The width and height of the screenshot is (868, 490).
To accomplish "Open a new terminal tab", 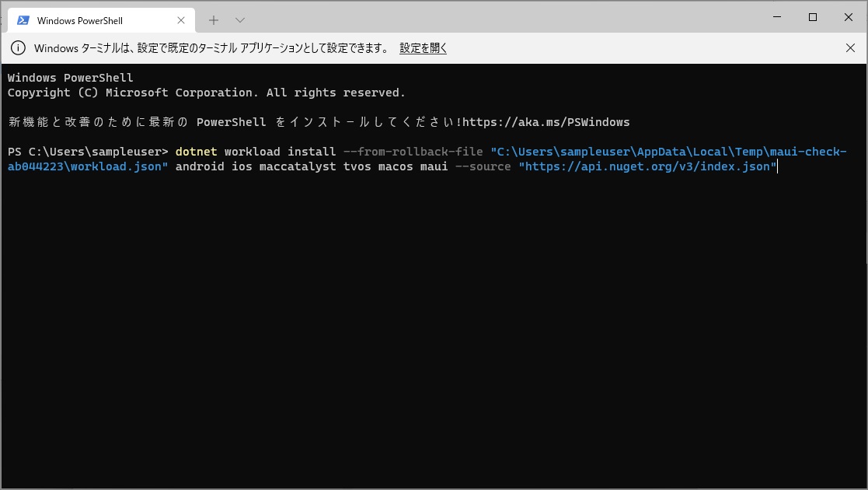I will coord(214,20).
